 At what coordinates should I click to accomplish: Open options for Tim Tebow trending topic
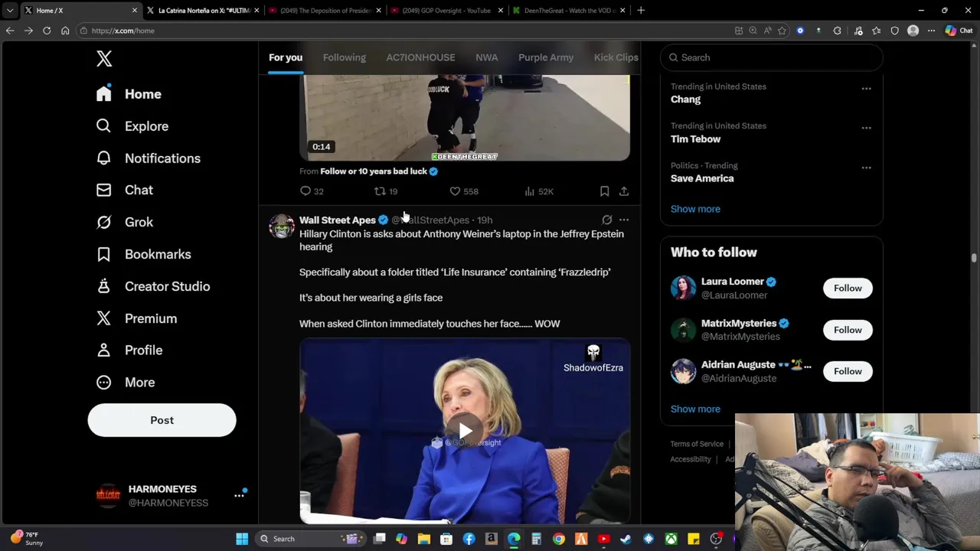pos(866,128)
